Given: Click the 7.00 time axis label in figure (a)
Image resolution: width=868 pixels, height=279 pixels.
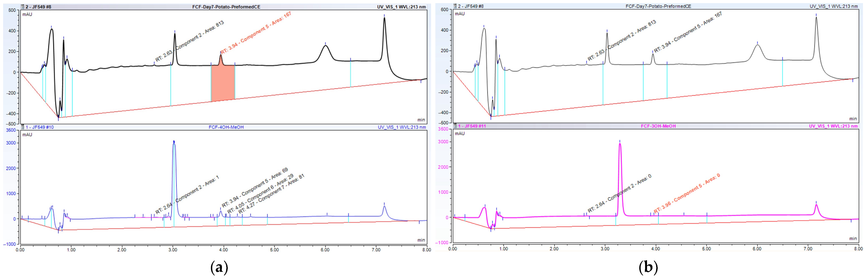Looking at the screenshot, I should (376, 250).
